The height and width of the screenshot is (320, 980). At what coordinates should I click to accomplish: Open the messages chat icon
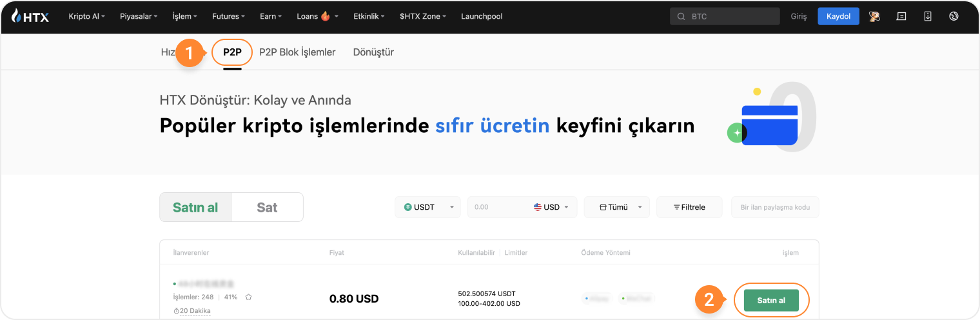click(901, 16)
